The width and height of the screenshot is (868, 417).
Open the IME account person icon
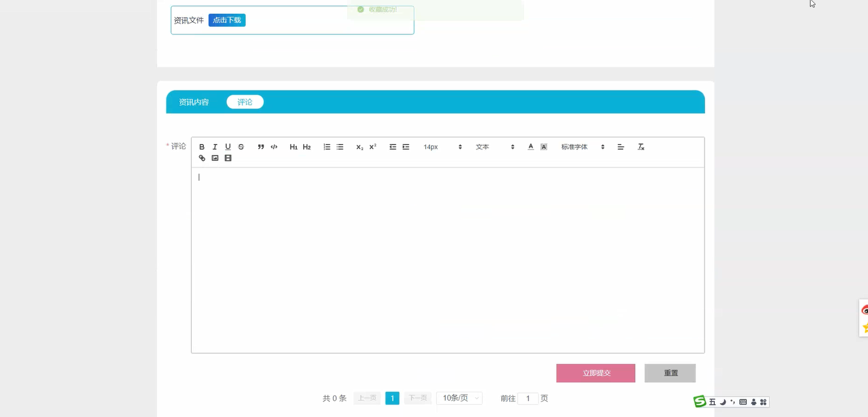click(753, 402)
